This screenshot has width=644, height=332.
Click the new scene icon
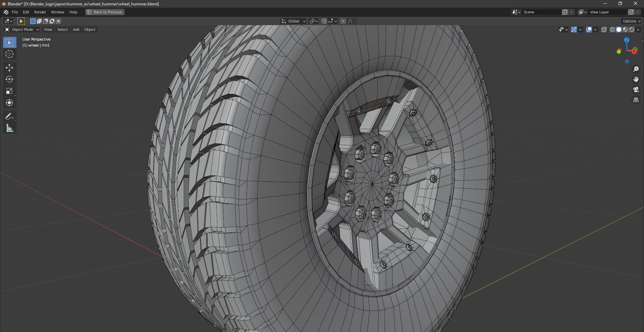pos(565,12)
